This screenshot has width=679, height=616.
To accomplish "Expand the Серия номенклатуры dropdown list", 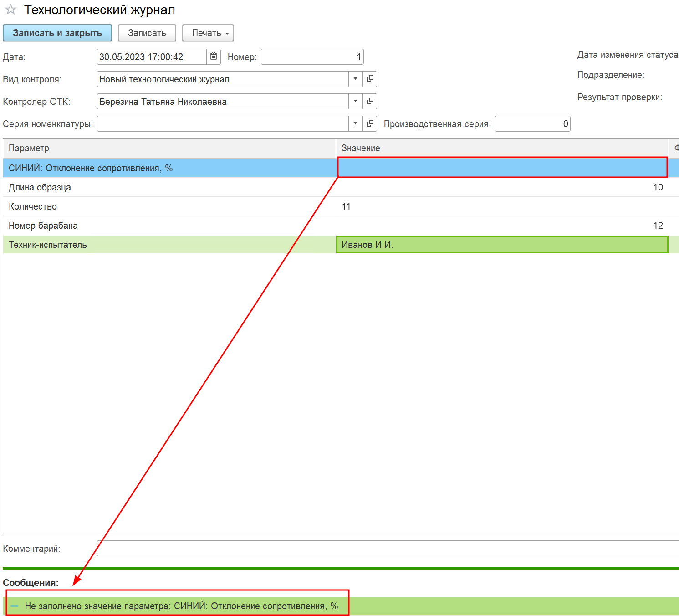I will click(x=356, y=123).
